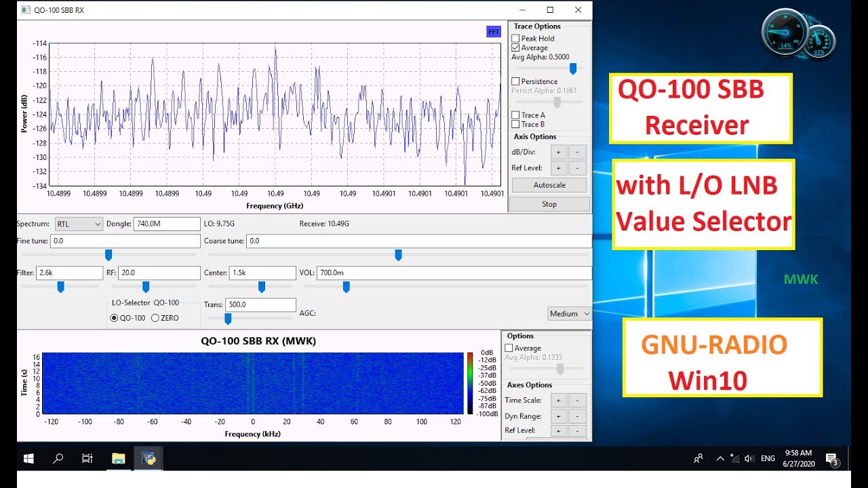Click the Center slider handle
Image resolution: width=868 pixels, height=488 pixels.
pyautogui.click(x=261, y=287)
